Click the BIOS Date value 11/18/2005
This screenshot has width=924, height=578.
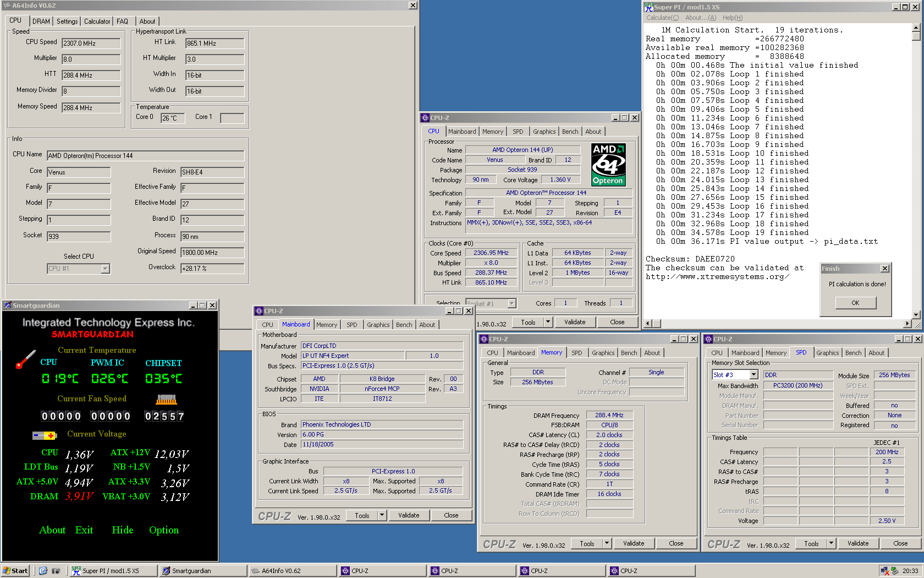[x=382, y=444]
